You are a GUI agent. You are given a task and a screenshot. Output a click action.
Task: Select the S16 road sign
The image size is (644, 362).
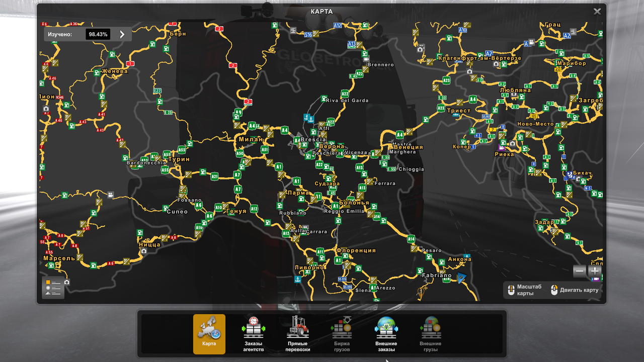coord(308,35)
